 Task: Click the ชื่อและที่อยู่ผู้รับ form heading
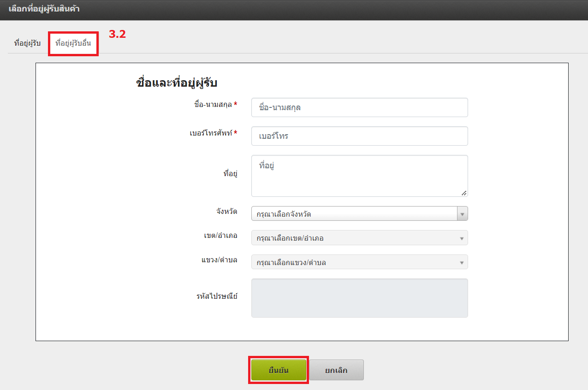click(x=177, y=83)
